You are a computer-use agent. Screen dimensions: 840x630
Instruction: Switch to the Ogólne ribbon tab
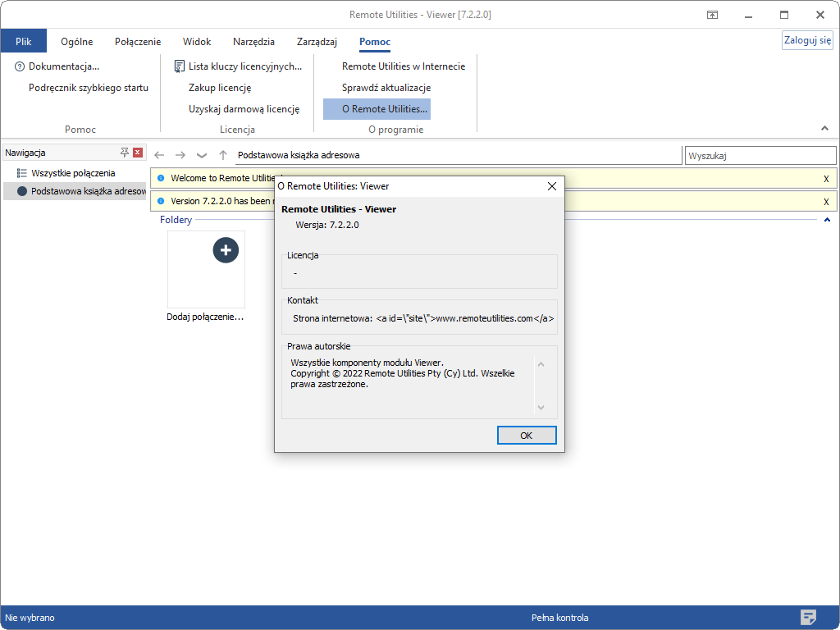coord(76,41)
